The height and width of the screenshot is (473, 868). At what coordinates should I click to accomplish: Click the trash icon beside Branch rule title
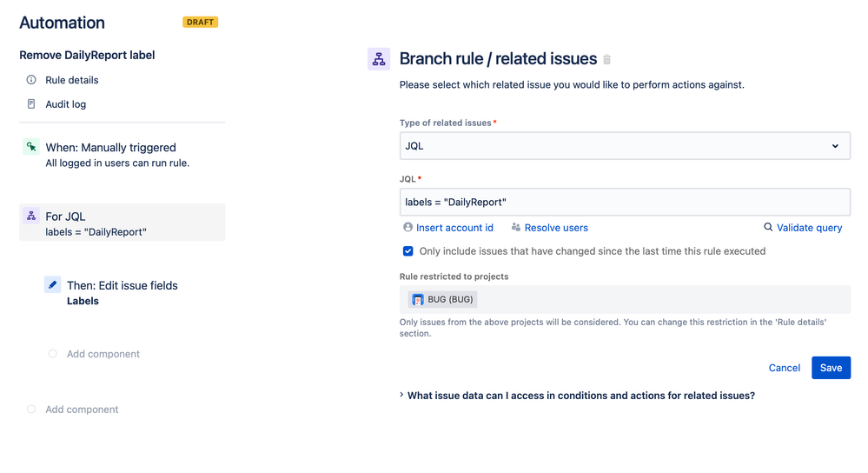607,60
